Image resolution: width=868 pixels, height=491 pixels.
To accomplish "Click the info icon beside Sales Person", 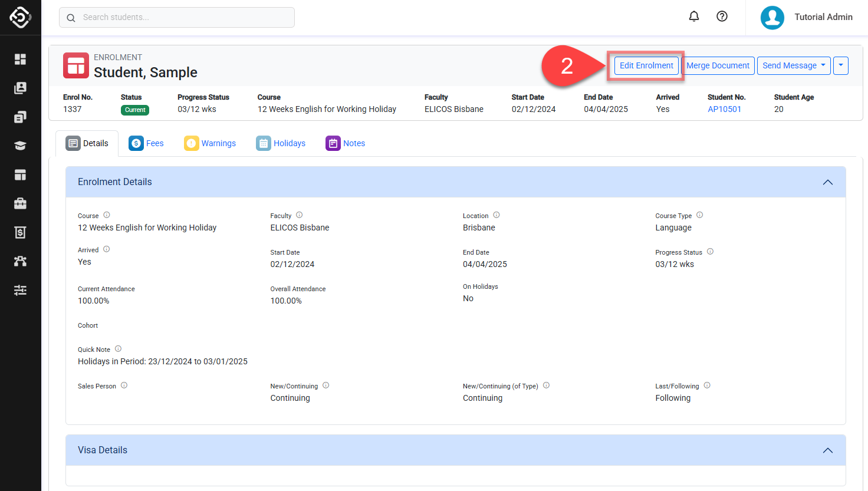I will click(124, 385).
